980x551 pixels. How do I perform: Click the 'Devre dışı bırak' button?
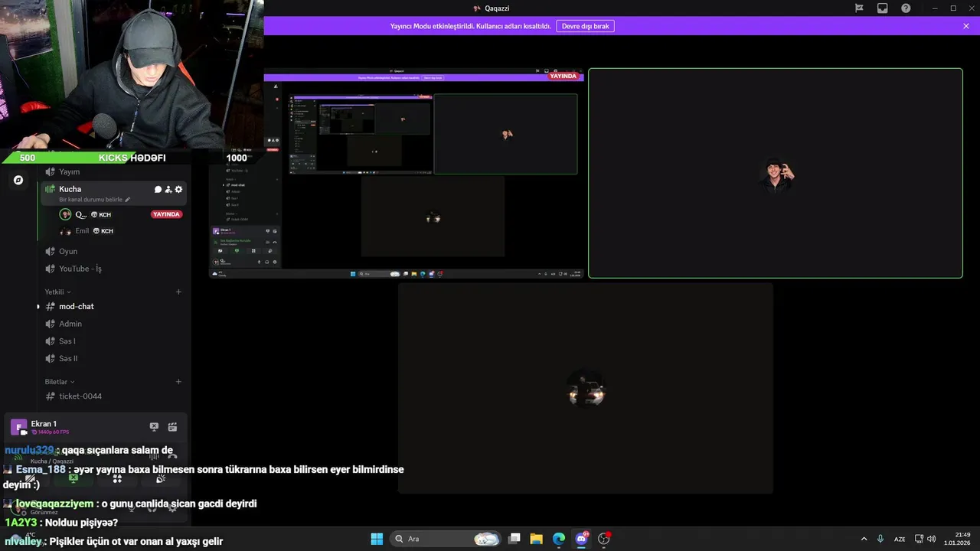[x=585, y=26]
